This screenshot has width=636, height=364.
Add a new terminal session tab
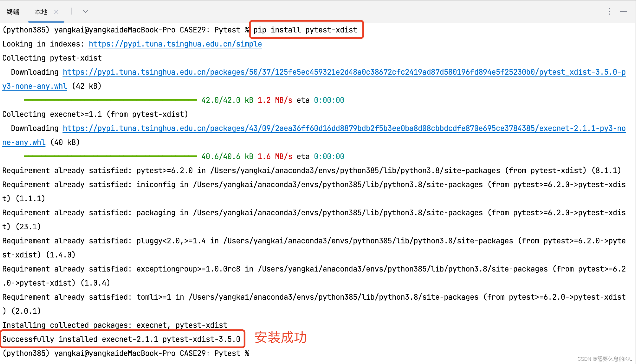click(x=71, y=11)
